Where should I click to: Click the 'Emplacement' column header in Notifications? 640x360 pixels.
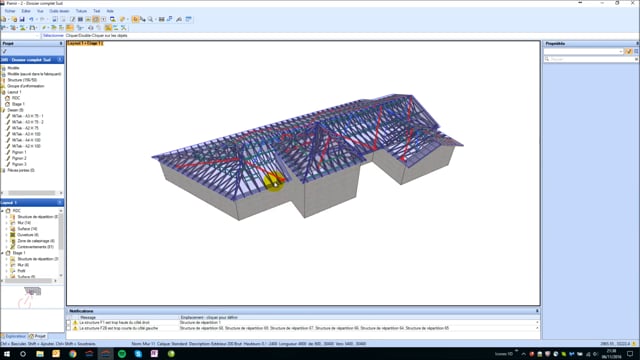point(209,317)
